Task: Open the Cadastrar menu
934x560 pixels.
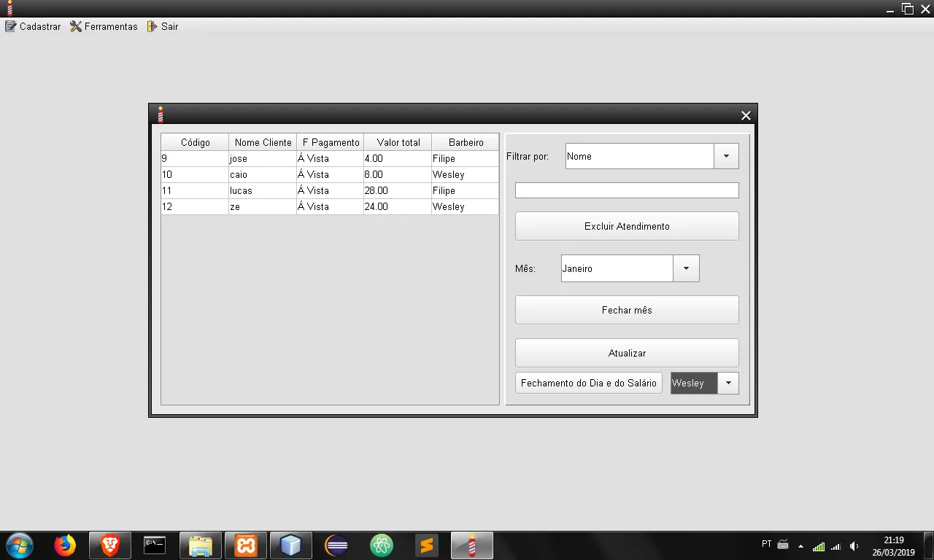Action: (33, 26)
